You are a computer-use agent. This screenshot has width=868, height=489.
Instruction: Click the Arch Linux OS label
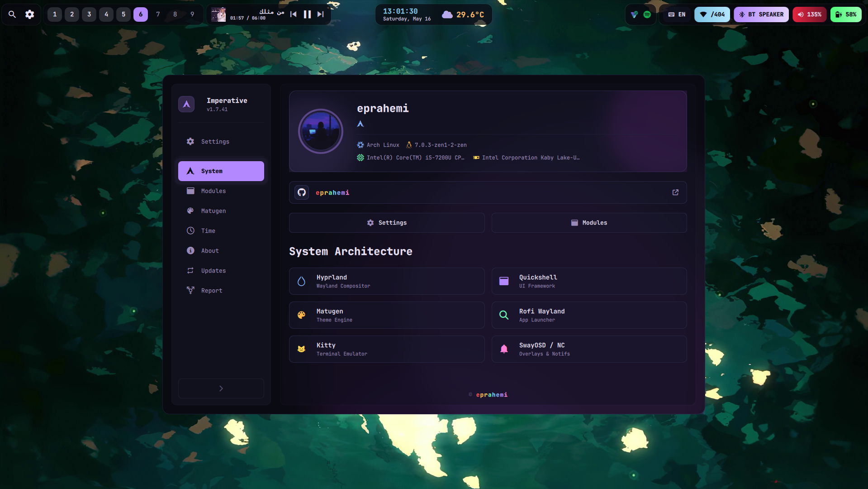383,145
